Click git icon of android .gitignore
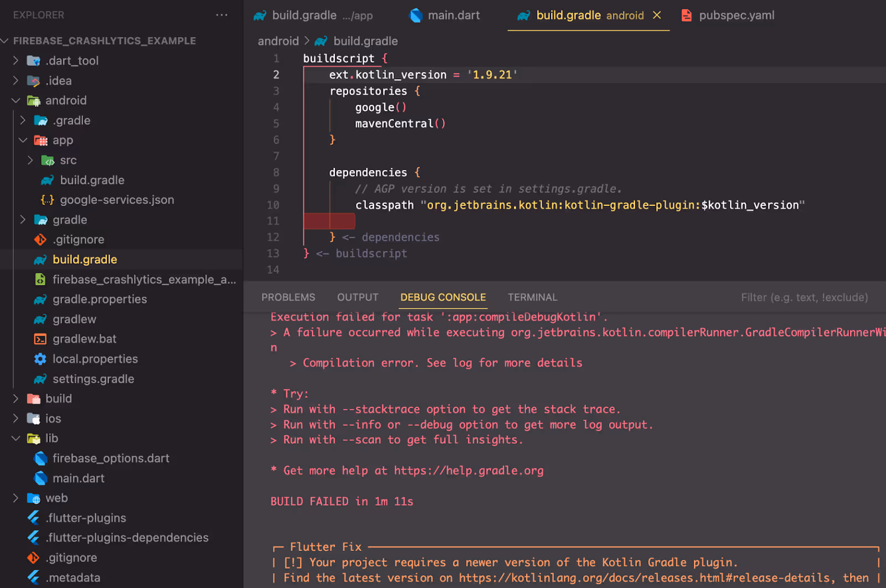886x588 pixels. (40, 240)
